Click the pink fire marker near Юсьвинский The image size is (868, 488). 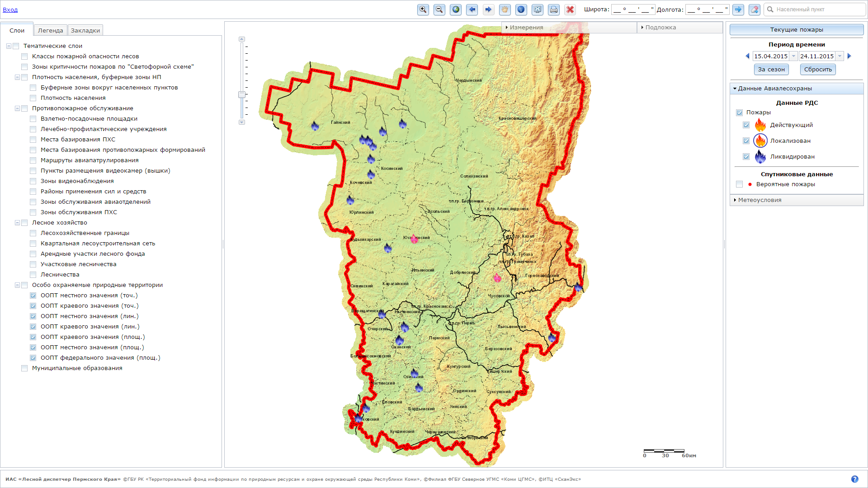click(x=414, y=239)
